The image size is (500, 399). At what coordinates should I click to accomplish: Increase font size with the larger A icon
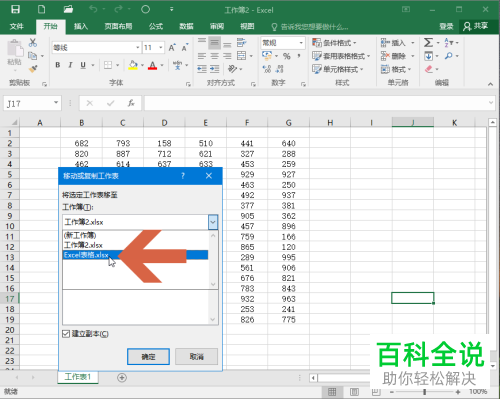click(x=172, y=48)
